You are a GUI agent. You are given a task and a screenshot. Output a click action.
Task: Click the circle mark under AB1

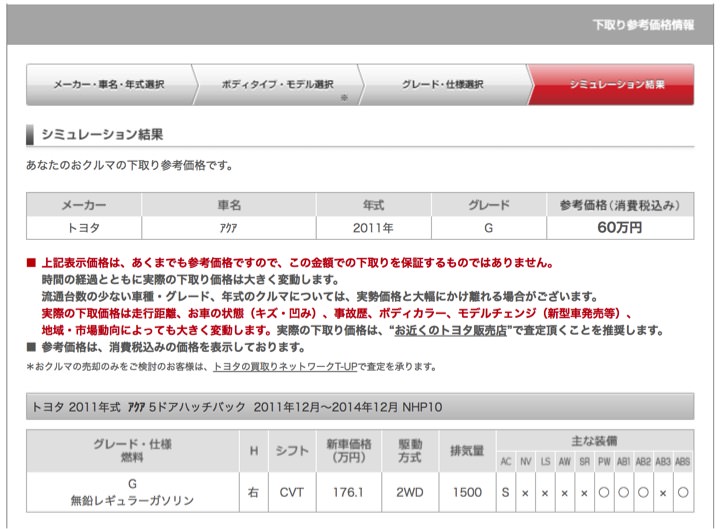pos(623,492)
